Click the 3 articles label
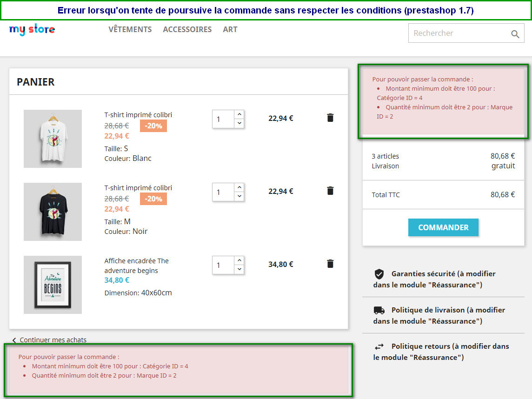This screenshot has width=532, height=399. pos(385,156)
